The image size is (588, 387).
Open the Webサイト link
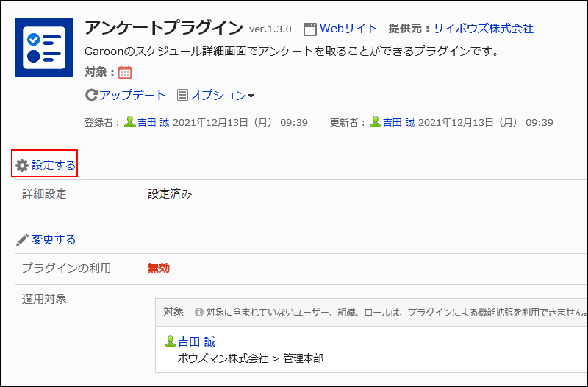coord(348,29)
